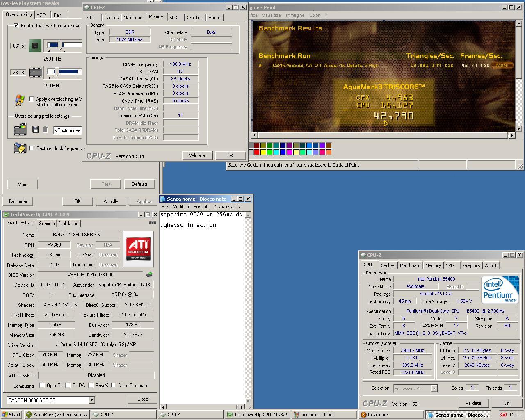525x420 pixels.
Task: Click the GPU core chip icon in RivaTuner
Action: pyautogui.click(x=35, y=46)
